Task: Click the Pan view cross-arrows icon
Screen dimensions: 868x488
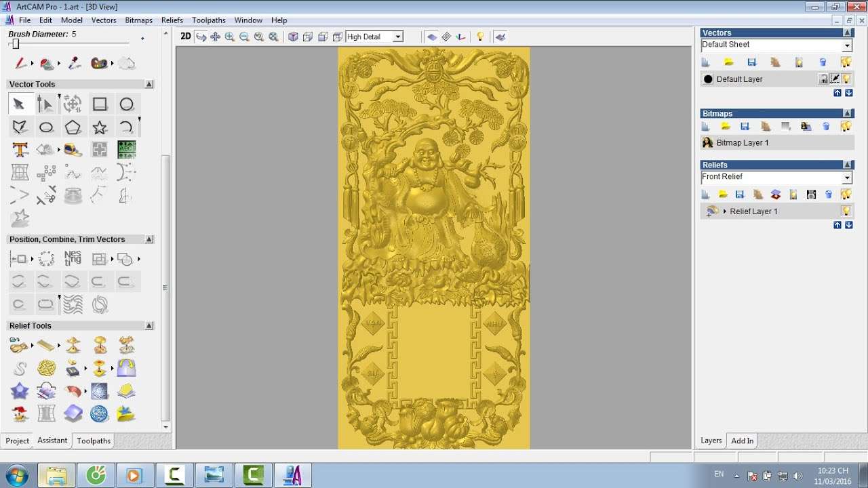Action: [x=216, y=37]
